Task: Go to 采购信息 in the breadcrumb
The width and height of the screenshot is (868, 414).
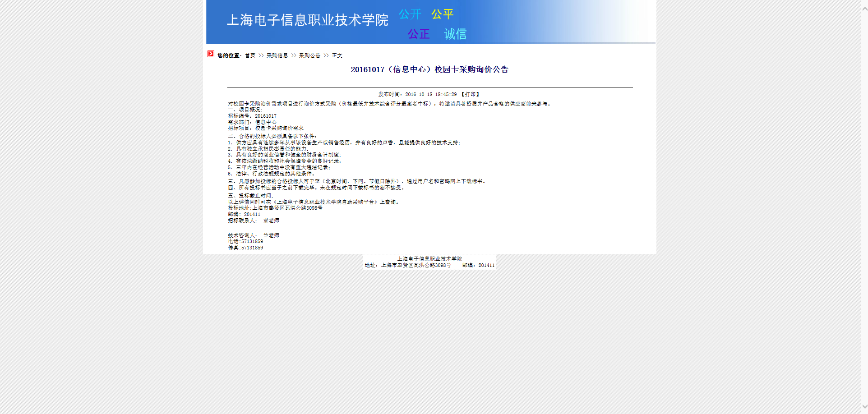Action: pos(277,55)
